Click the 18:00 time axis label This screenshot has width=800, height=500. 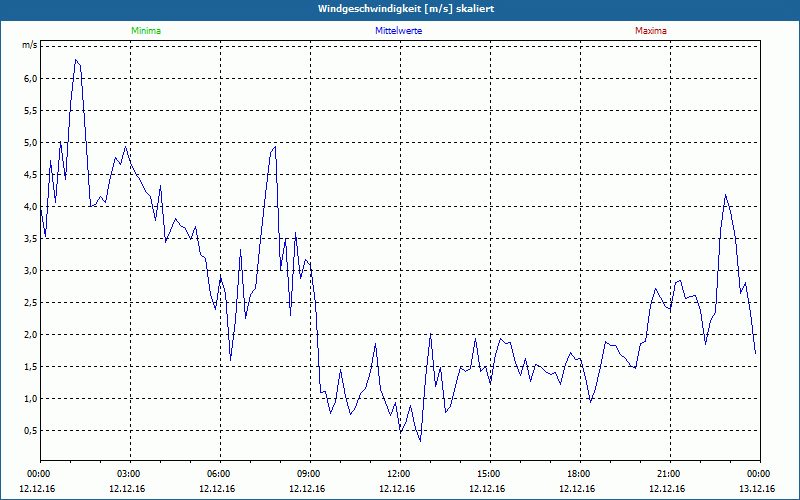point(580,474)
